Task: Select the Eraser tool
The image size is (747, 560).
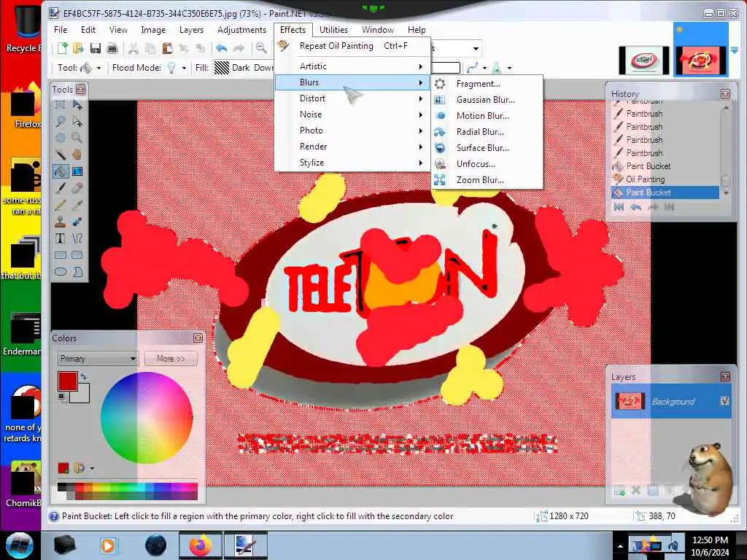Action: point(77,188)
